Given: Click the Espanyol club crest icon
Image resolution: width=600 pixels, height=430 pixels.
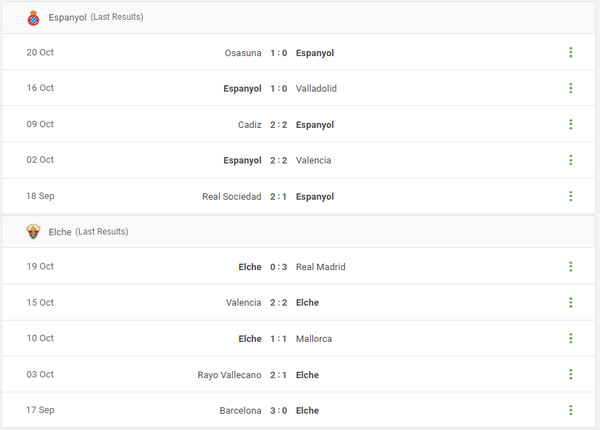Looking at the screenshot, I should 33,17.
